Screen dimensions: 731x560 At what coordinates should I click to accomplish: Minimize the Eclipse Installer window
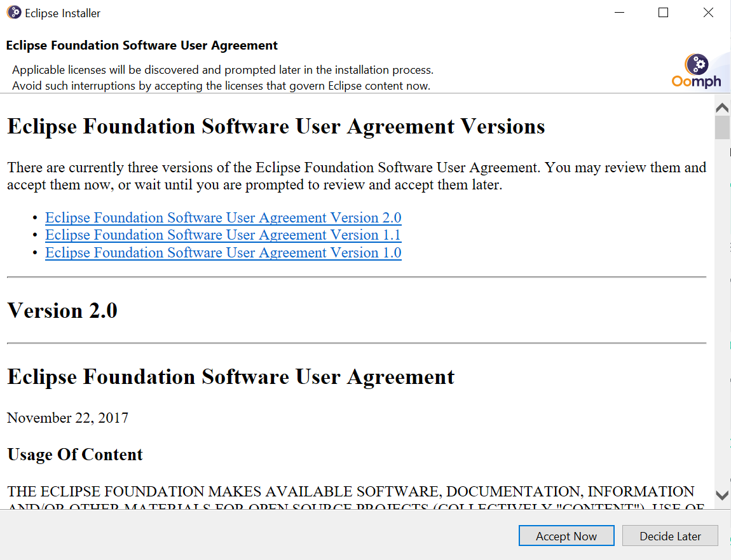click(619, 13)
